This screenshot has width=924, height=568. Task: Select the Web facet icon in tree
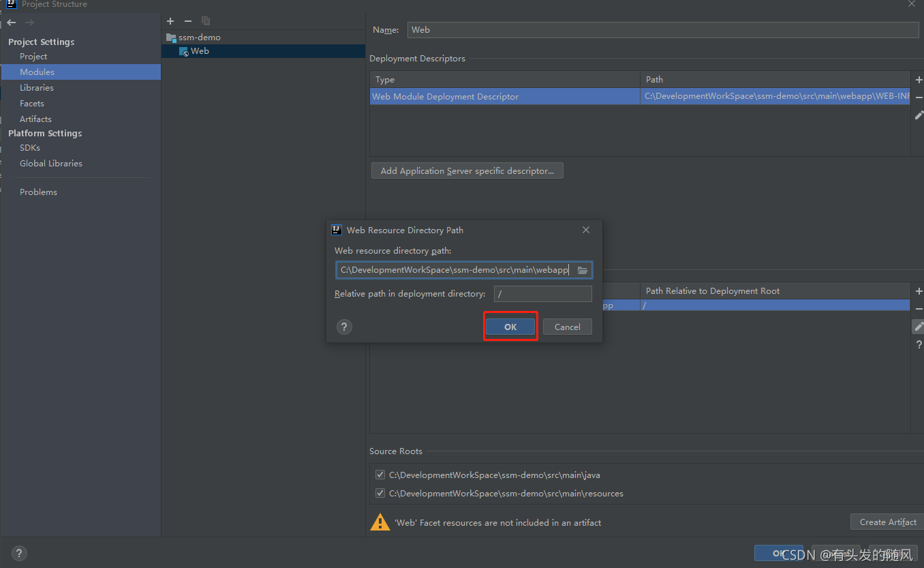click(184, 51)
